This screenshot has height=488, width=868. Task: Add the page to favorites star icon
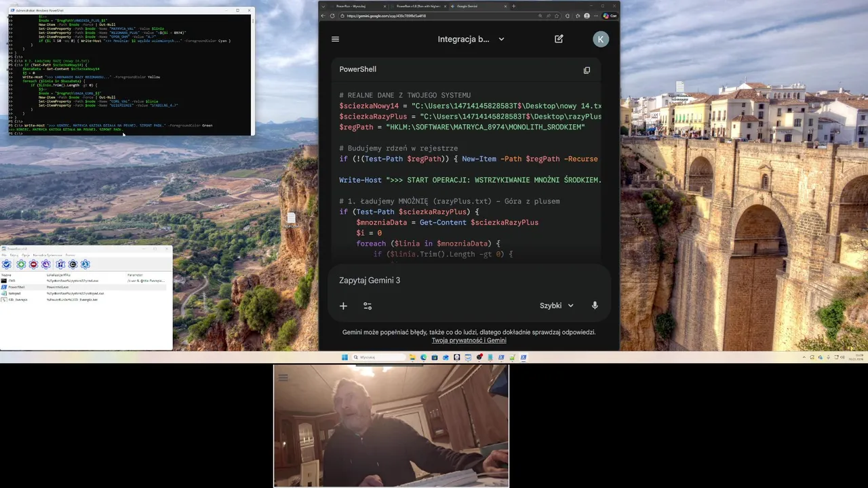[x=557, y=16]
